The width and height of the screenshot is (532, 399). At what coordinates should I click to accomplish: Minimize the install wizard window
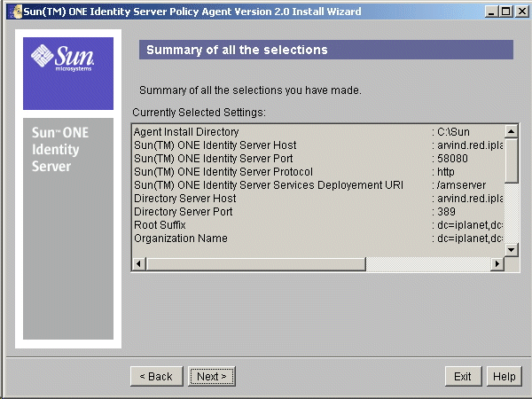pos(491,12)
